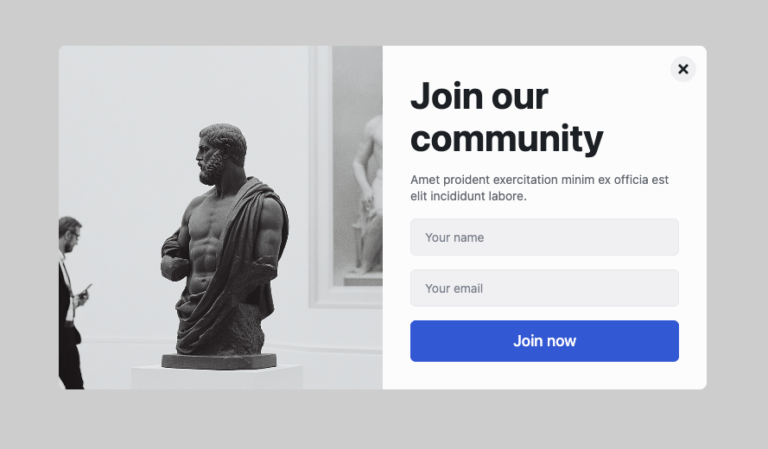Click the "Join our" title line
768x449 pixels.
(x=479, y=97)
